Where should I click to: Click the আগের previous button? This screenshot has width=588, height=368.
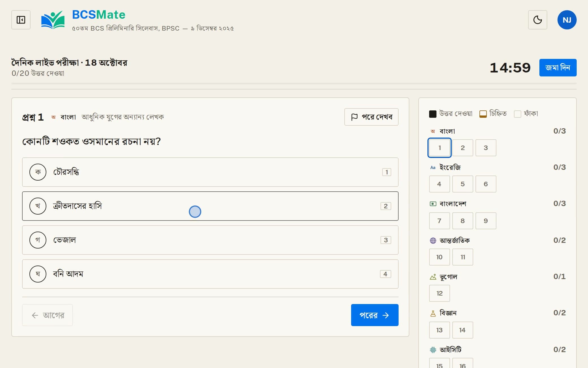click(x=47, y=315)
